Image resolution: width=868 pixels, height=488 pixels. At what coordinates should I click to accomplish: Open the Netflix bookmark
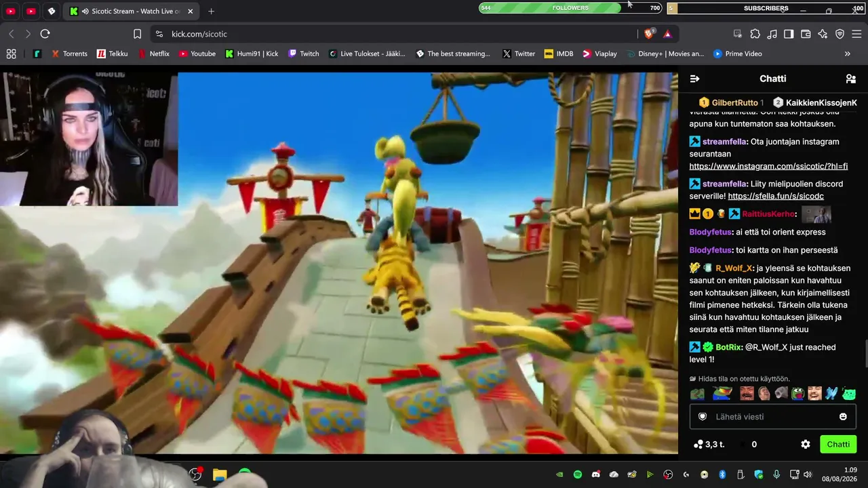tap(153, 54)
